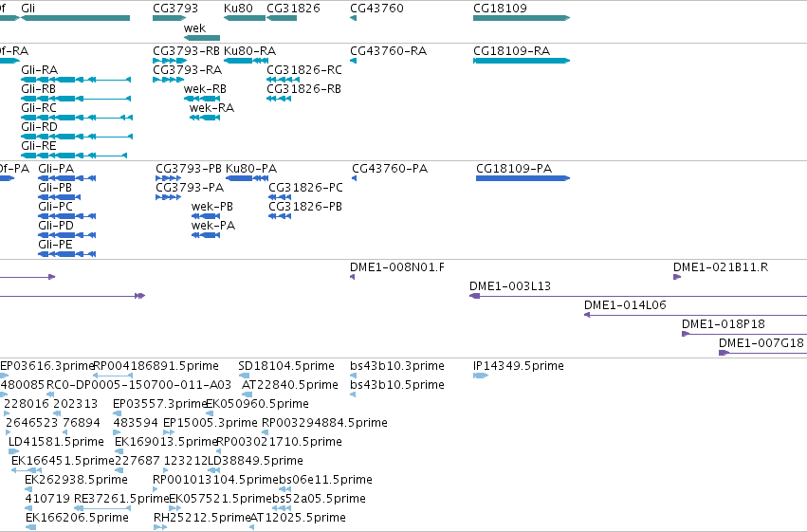
Task: Select the Ku80 gene glyph
Action: (x=245, y=18)
